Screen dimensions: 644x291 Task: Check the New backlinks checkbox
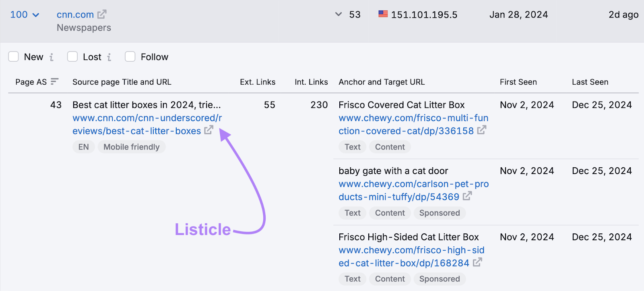pyautogui.click(x=13, y=57)
